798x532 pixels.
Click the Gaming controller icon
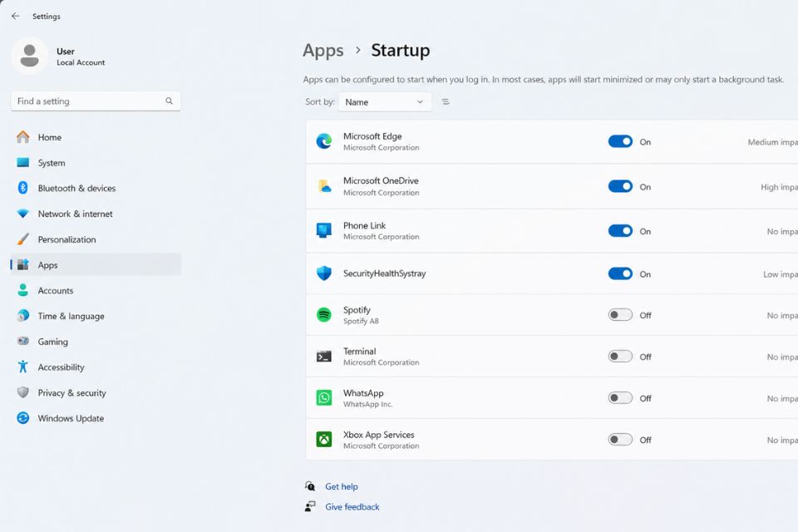tap(23, 341)
